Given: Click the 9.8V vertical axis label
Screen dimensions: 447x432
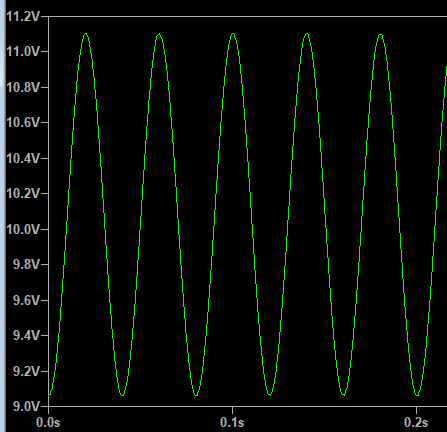Looking at the screenshot, I should 26,265.
